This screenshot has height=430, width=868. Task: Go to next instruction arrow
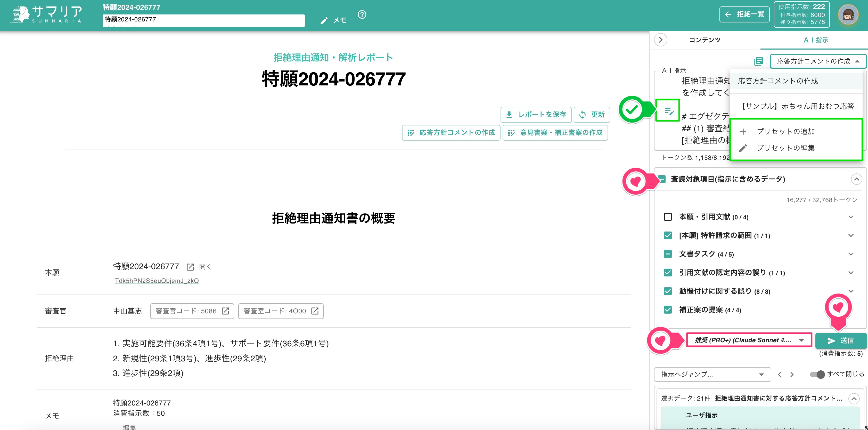(792, 374)
